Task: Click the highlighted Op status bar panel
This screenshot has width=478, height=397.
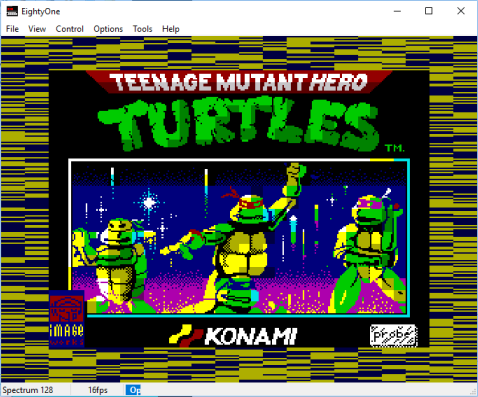Action: tap(133, 390)
